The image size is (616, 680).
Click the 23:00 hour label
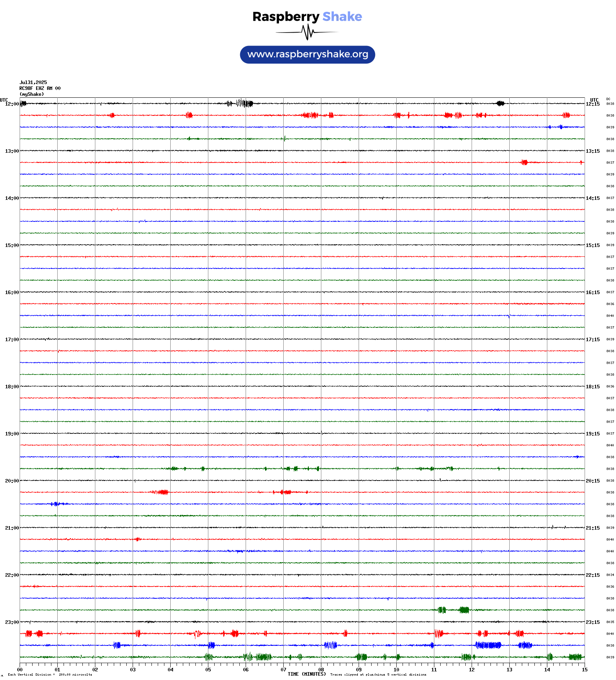click(12, 622)
